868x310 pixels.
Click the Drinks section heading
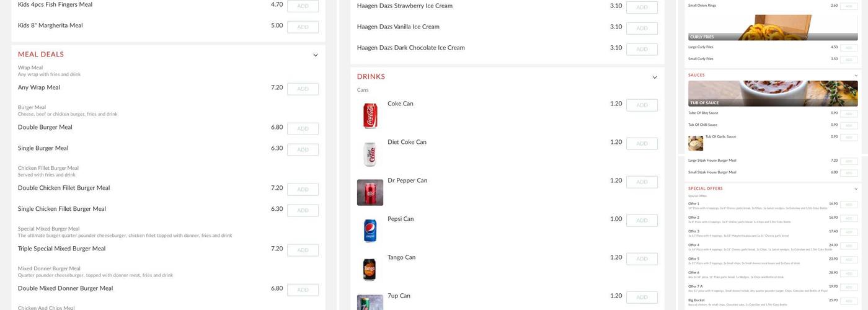pos(371,77)
